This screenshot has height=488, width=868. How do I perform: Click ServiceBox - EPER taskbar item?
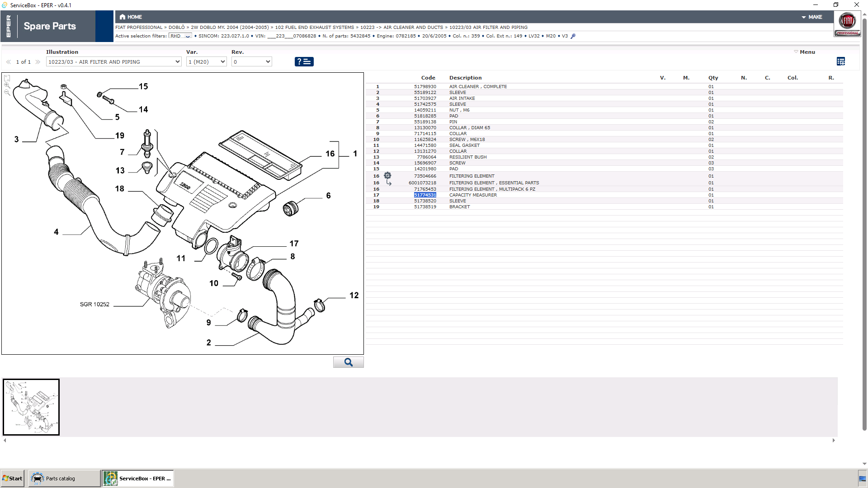click(137, 479)
